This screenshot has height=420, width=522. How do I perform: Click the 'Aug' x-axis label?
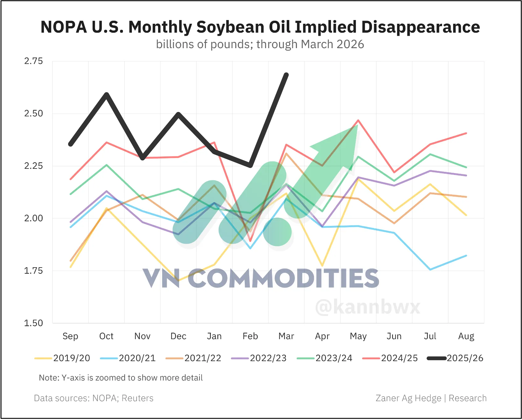coord(466,336)
